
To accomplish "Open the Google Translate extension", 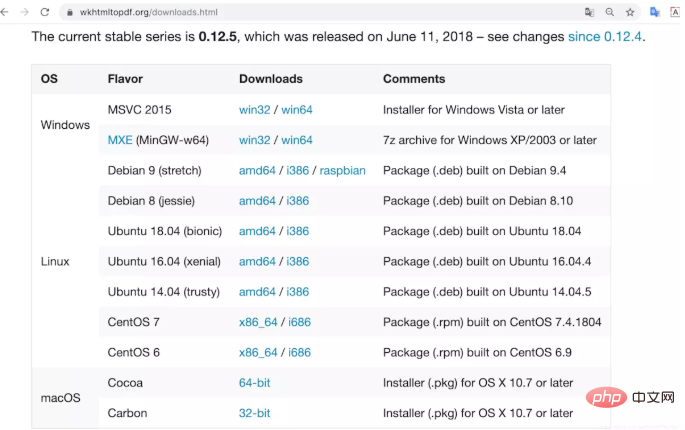I will pos(655,12).
